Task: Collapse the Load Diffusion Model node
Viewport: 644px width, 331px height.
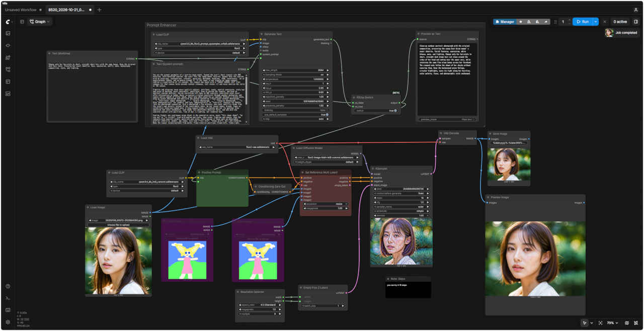Action: pos(293,148)
